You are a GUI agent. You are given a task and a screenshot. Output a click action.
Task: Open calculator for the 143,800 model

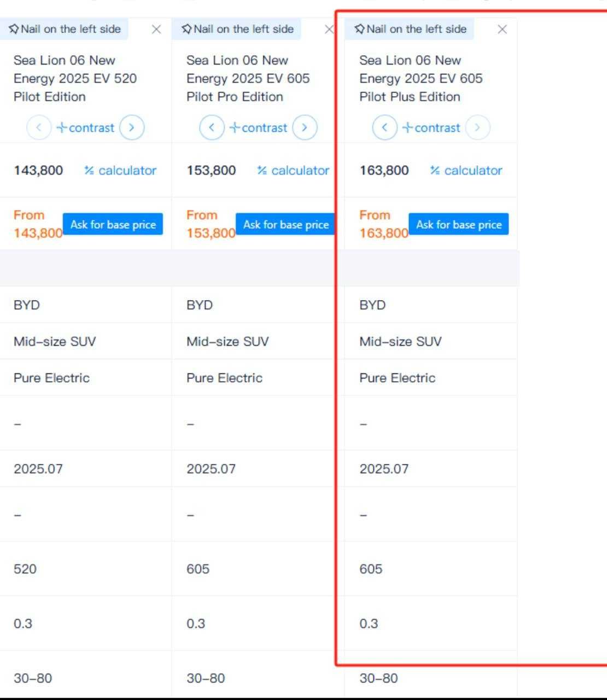(x=120, y=171)
